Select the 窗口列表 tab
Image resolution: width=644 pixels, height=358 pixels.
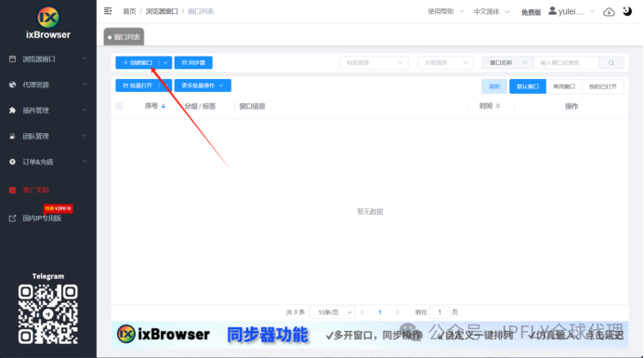(x=124, y=37)
